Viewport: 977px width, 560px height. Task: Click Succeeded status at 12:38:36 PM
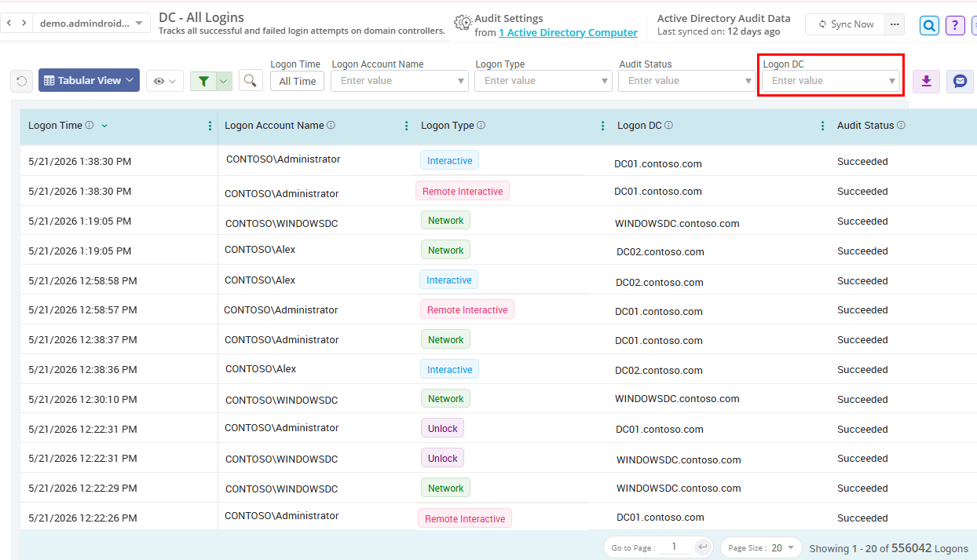pos(862,369)
